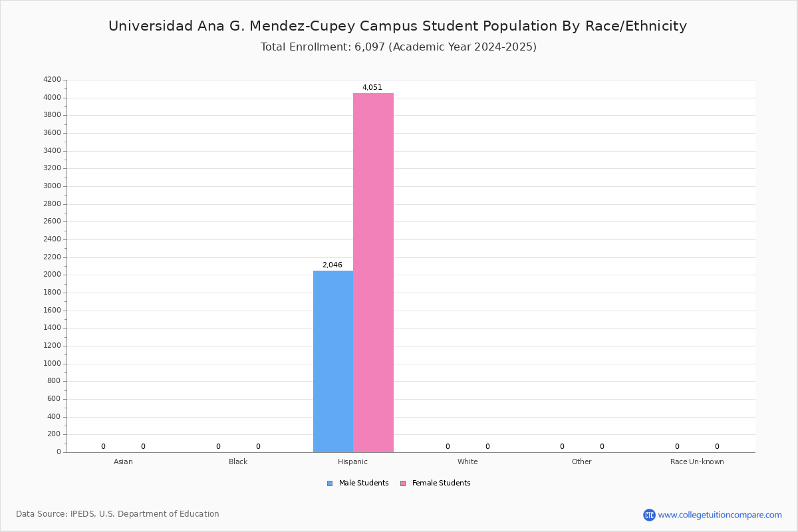Click the Race Un-known axis label

pyautogui.click(x=697, y=462)
